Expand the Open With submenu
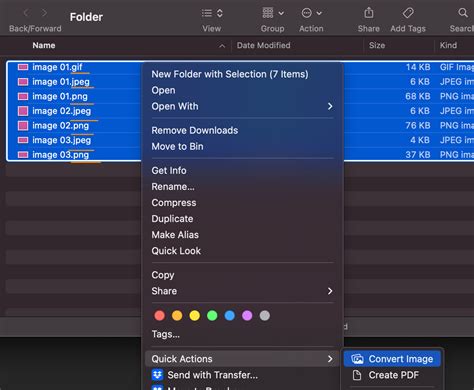The image size is (474, 390). click(x=242, y=106)
